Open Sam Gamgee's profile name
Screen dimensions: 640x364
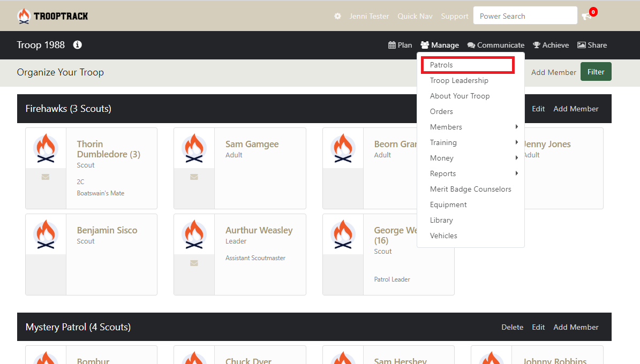point(252,144)
